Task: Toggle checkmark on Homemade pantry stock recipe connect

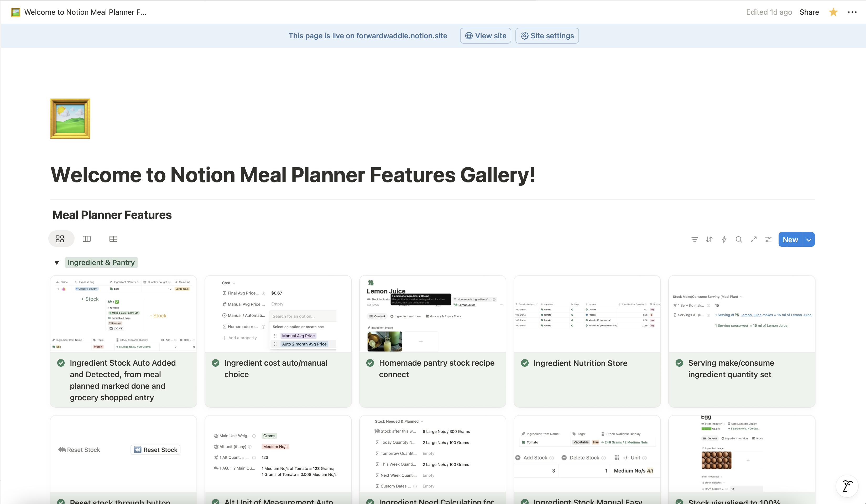Action: coord(370,363)
